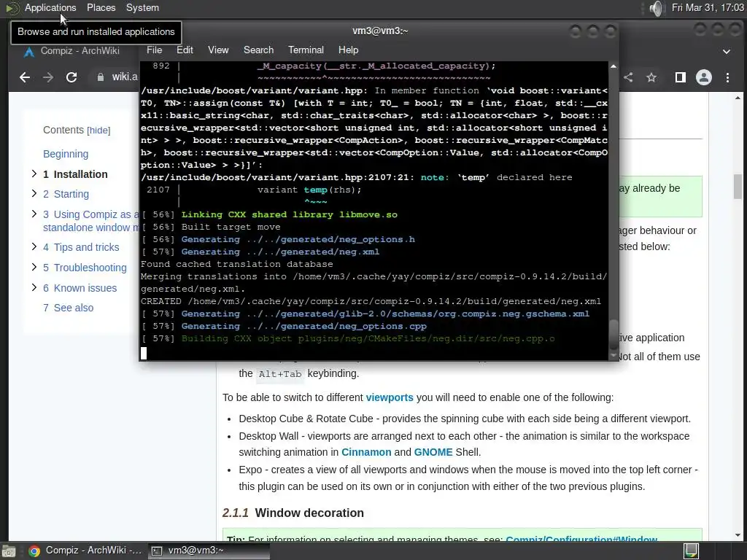Click the browser forward arrow
The image size is (747, 560).
47,77
